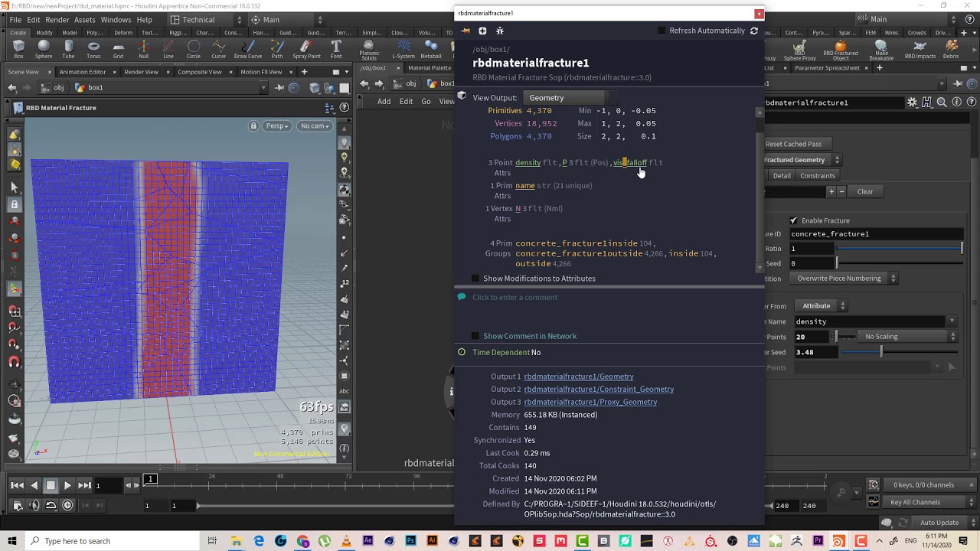Image resolution: width=980 pixels, height=551 pixels.
Task: Click the stop button in playbar
Action: point(51,485)
